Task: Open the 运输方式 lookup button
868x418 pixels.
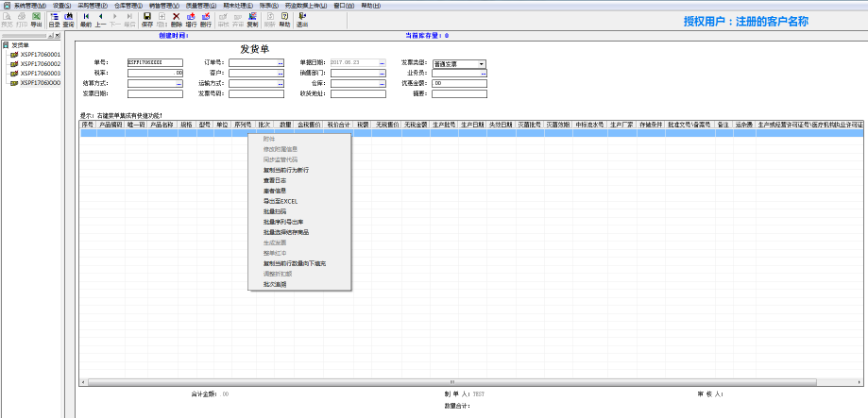Action: (x=281, y=83)
